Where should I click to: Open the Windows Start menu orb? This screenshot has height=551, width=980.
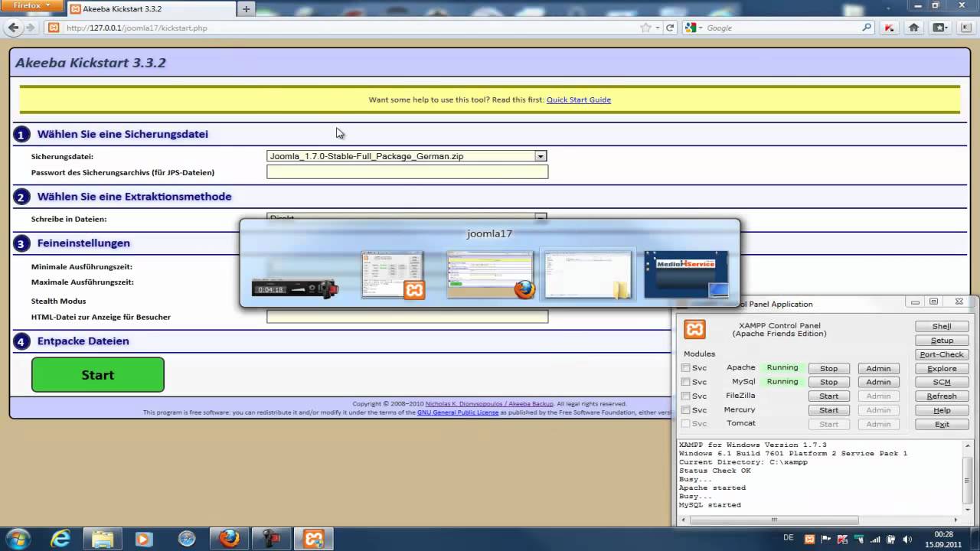[17, 539]
